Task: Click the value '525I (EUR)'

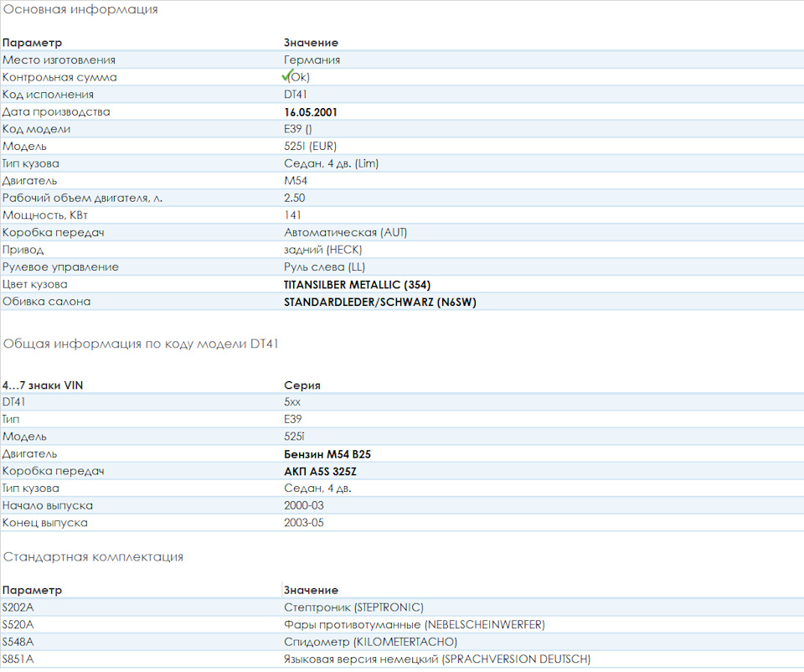Action: pos(310,146)
